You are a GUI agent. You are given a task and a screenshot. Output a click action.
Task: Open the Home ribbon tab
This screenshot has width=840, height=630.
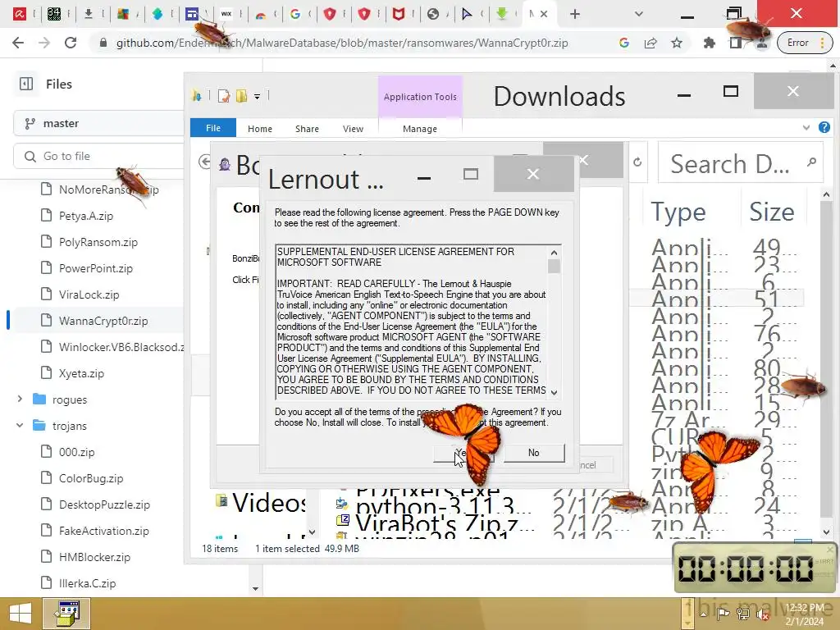[x=260, y=129]
